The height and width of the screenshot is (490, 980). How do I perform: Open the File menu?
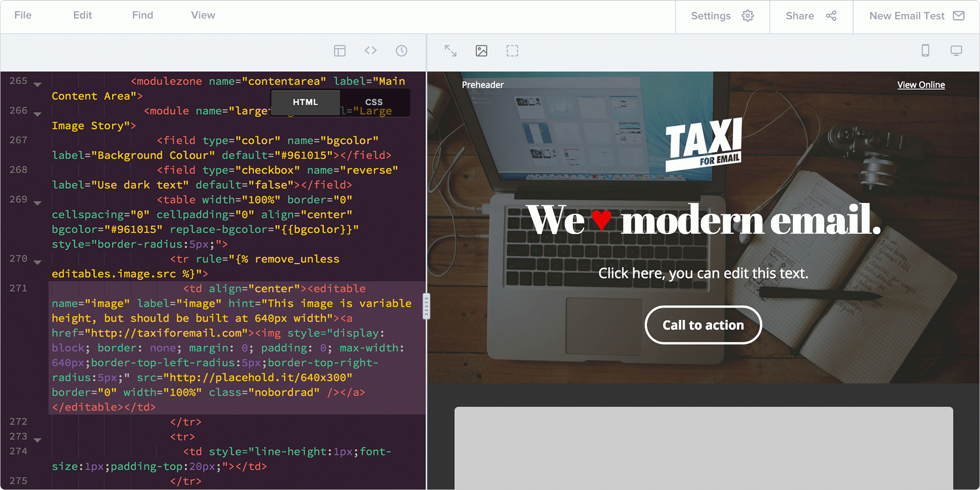[x=23, y=15]
